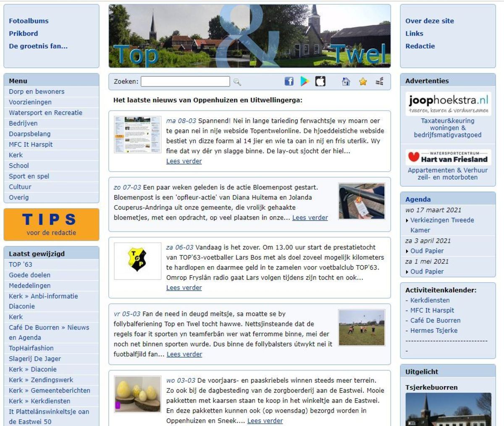Click the magnifier search icon
Screen dimensions: 504x426
point(237,82)
